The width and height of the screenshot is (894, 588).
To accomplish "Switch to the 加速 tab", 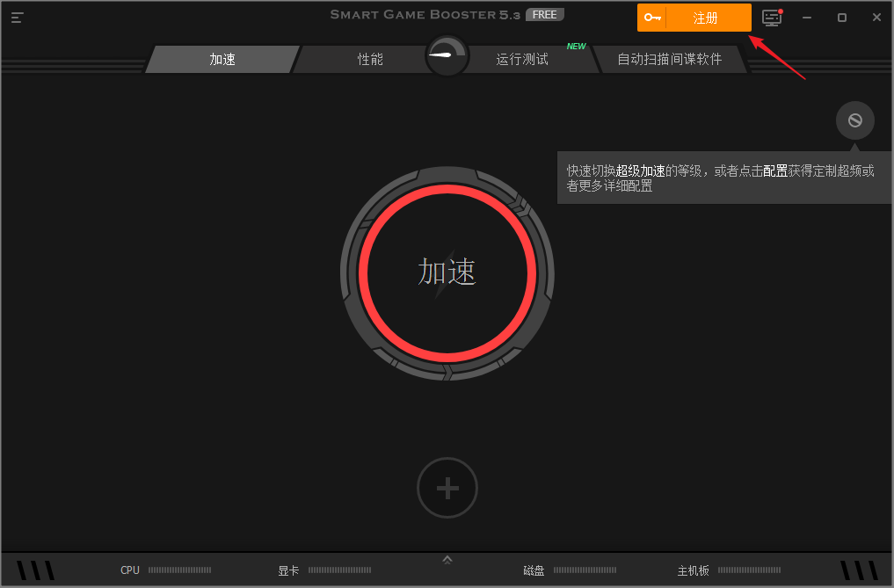I will pyautogui.click(x=222, y=59).
